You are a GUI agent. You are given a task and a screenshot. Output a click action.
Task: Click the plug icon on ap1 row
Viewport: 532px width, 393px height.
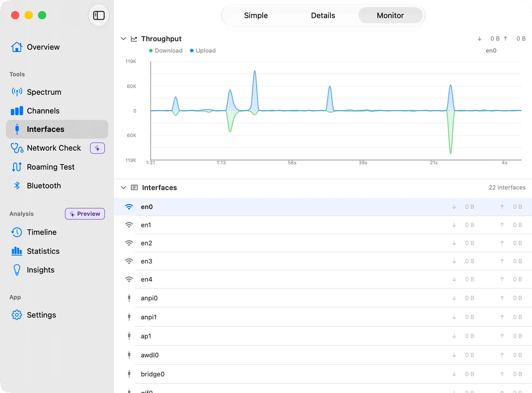[x=129, y=336]
